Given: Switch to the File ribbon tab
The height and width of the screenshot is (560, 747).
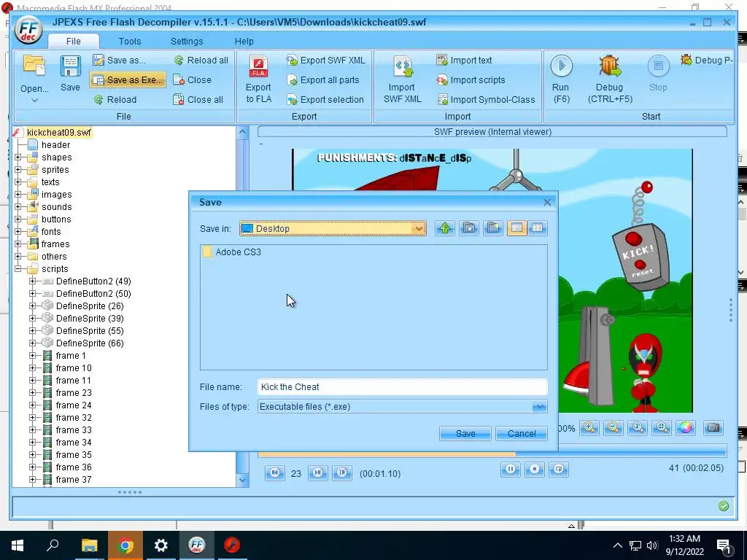Looking at the screenshot, I should [x=74, y=42].
